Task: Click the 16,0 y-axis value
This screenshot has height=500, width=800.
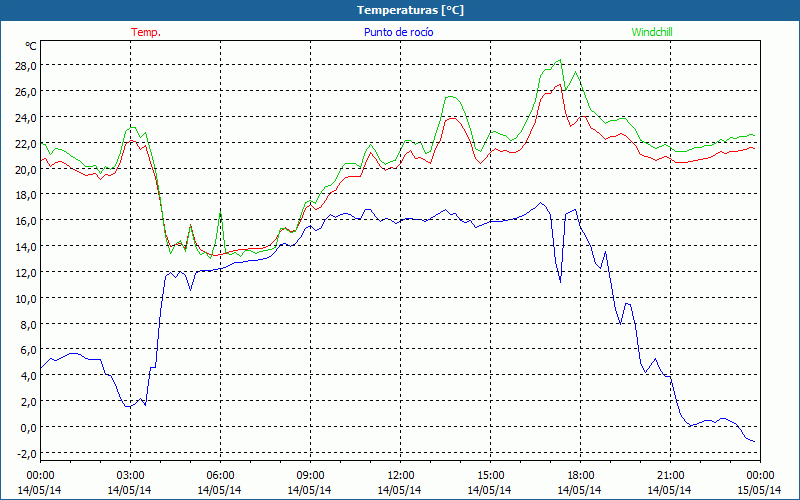Action: click(26, 221)
